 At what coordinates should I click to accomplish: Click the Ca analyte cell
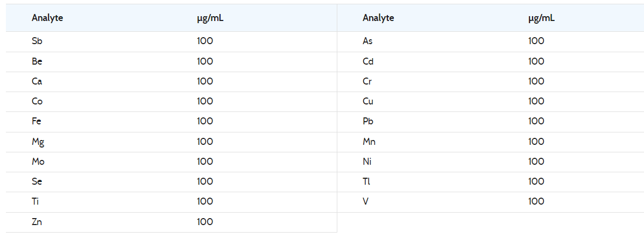(37, 81)
